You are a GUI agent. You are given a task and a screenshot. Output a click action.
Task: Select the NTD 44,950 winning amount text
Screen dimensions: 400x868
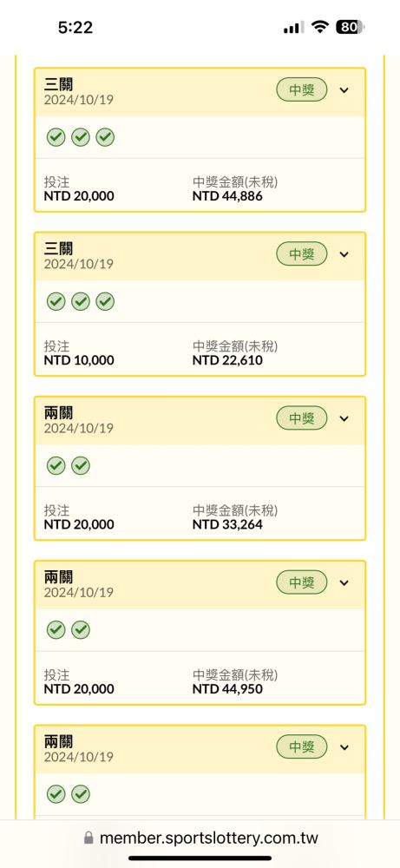(x=227, y=688)
